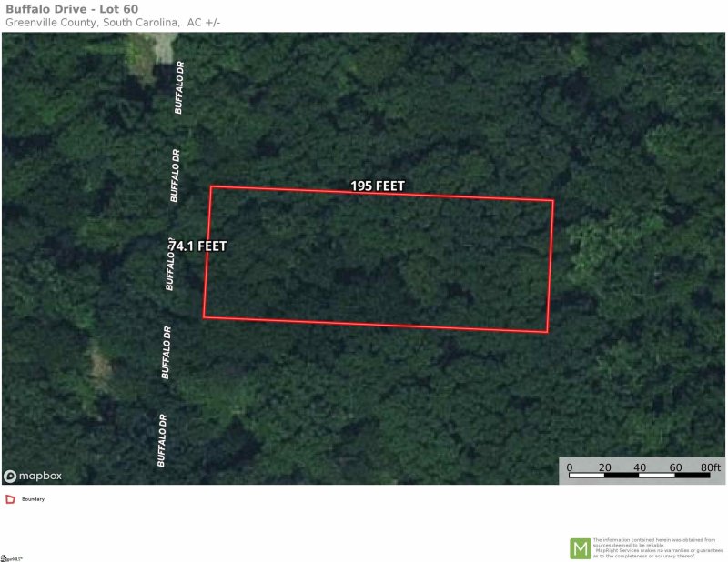This screenshot has width=728, height=562.
Task: Click the tiny MLS logo below the legend
Action: pos(11,558)
